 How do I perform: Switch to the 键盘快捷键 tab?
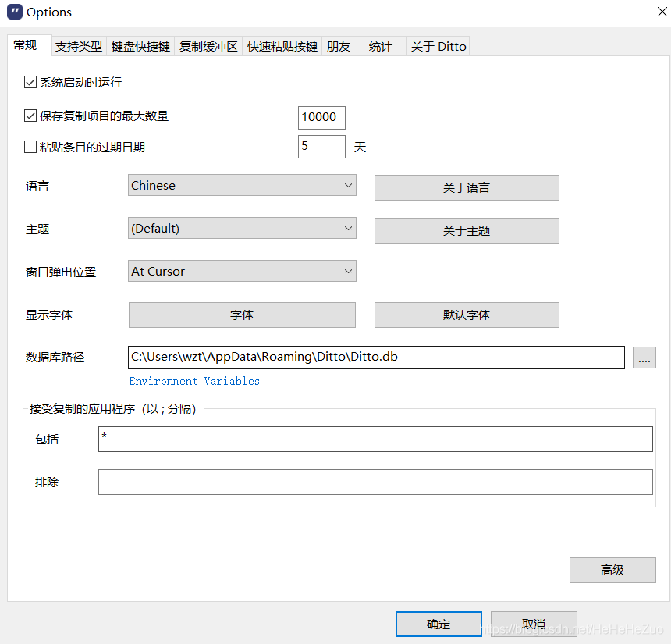click(x=140, y=46)
